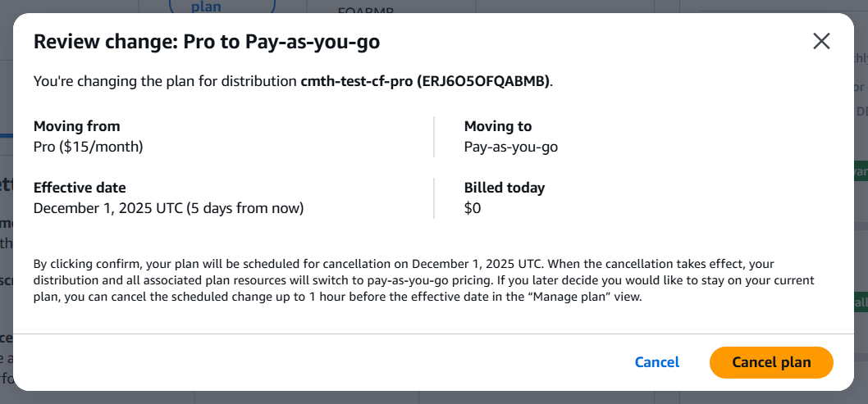Click the Pro ($15/month) value
Screen dimensions: 868x404
88,148
